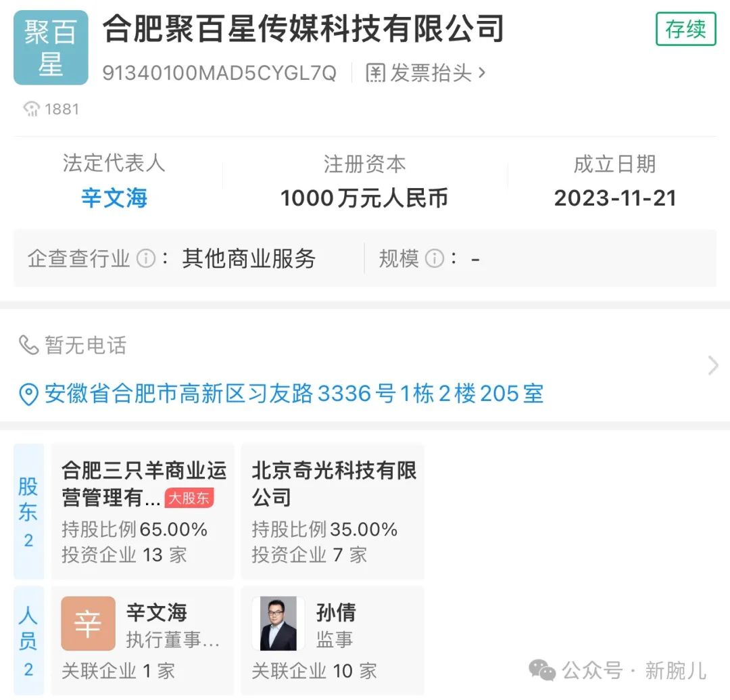Click the invoice header icon
This screenshot has height=700, width=730.
tap(376, 73)
